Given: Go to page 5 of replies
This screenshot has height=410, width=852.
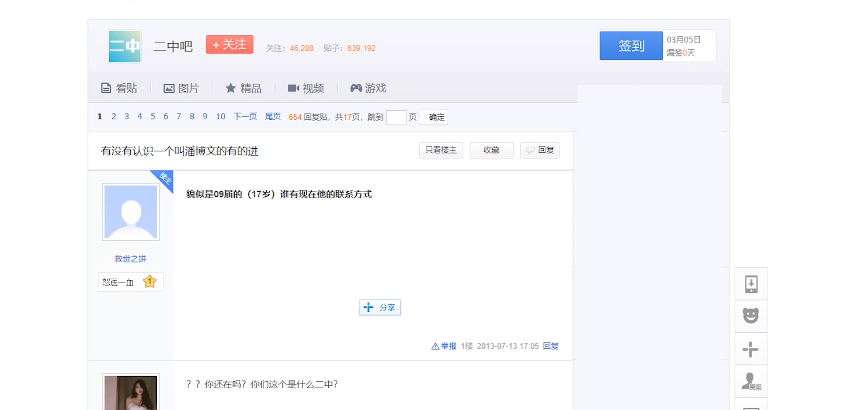Looking at the screenshot, I should click(153, 116).
